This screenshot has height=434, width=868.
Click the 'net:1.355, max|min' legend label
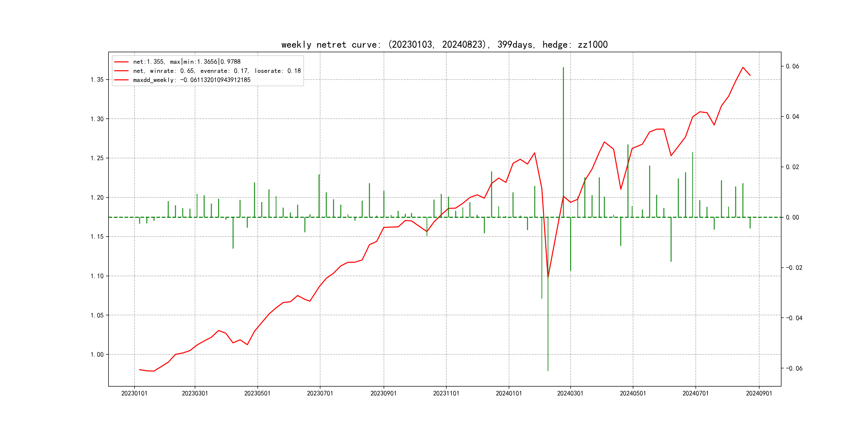click(x=187, y=62)
